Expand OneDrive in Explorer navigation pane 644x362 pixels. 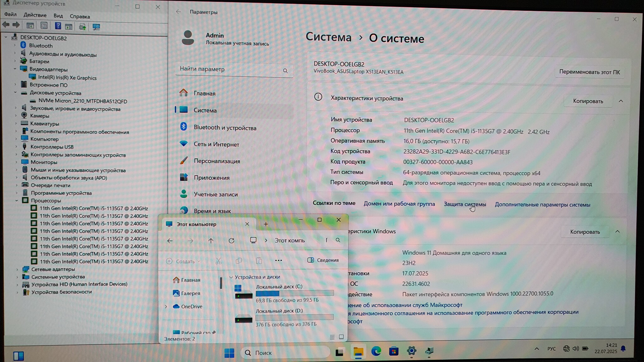point(166,306)
